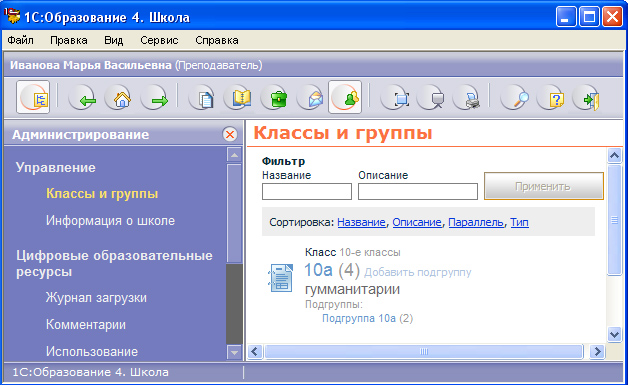The image size is (628, 385).
Task: Open the Файл menu
Action: pos(20,40)
